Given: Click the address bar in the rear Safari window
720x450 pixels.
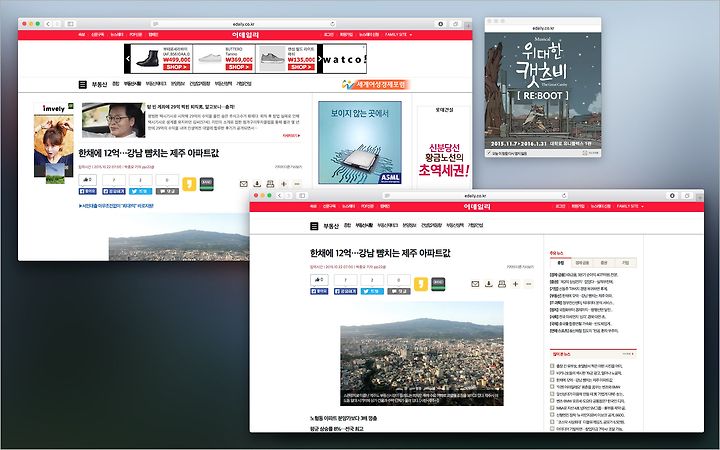Looking at the screenshot, I should click(x=244, y=24).
